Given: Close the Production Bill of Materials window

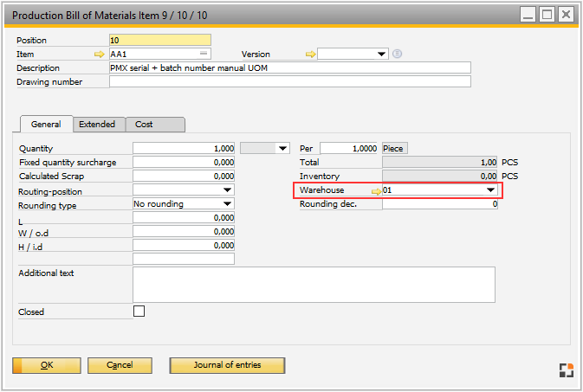Looking at the screenshot, I should [567, 15].
